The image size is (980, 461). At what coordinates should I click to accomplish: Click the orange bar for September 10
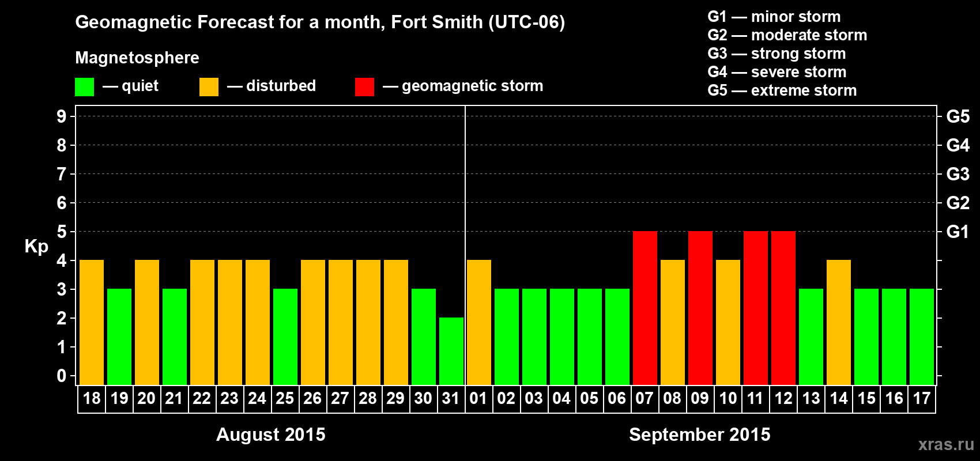coord(728,323)
